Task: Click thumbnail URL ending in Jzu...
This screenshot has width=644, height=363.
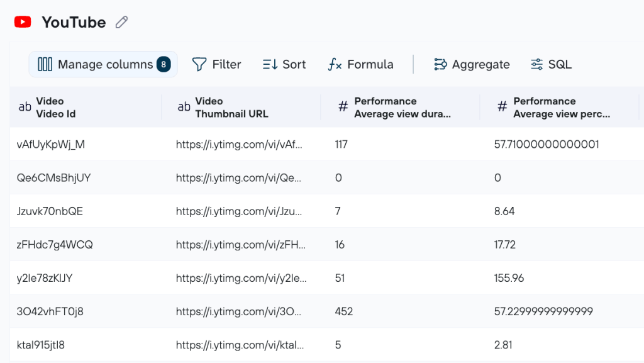Action: [239, 211]
